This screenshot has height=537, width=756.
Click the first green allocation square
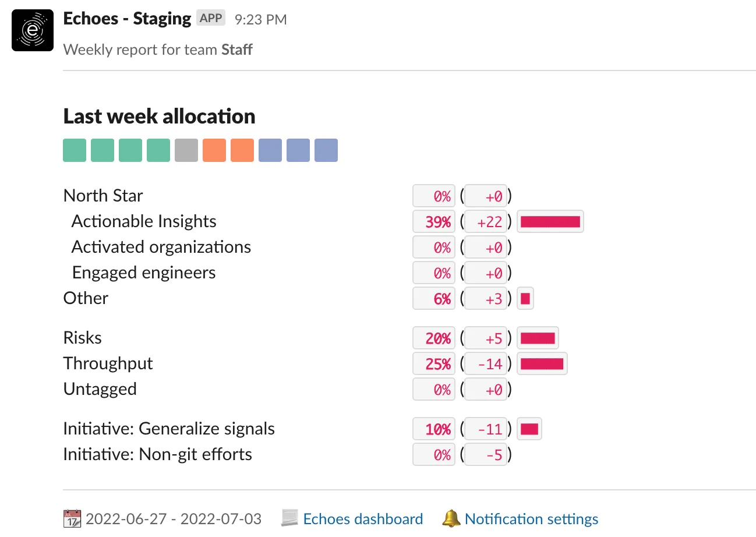[x=75, y=150]
